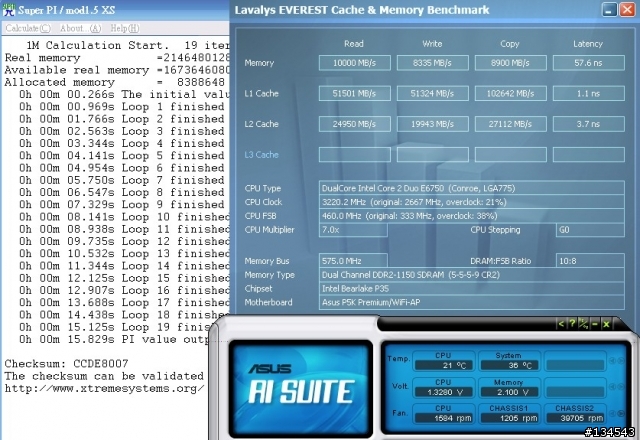
Task: Click CPU fan reading 1684 rpm
Action: (x=444, y=418)
